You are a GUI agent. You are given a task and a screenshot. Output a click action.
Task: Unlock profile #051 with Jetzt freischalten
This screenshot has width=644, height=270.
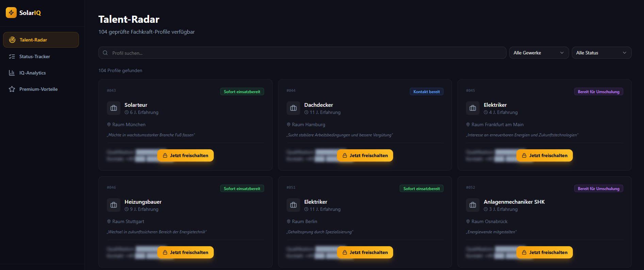point(365,252)
